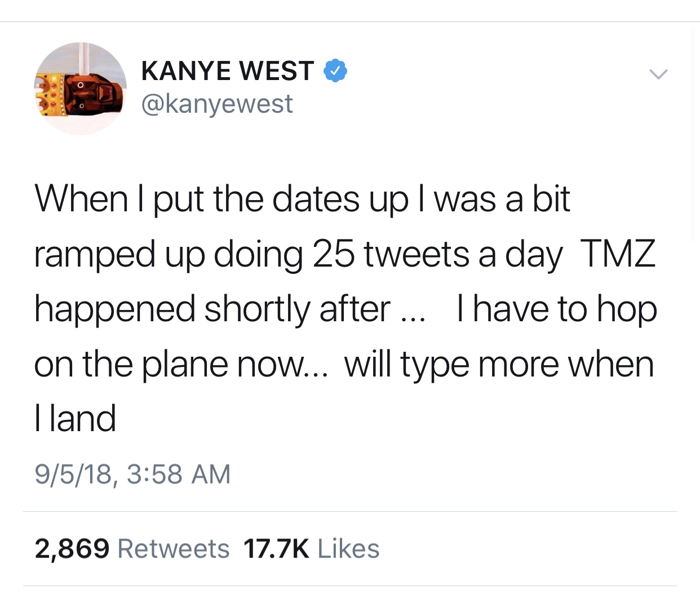The image size is (700, 598).
Task: Click the 3:58 AM time in timestamp
Action: (179, 473)
